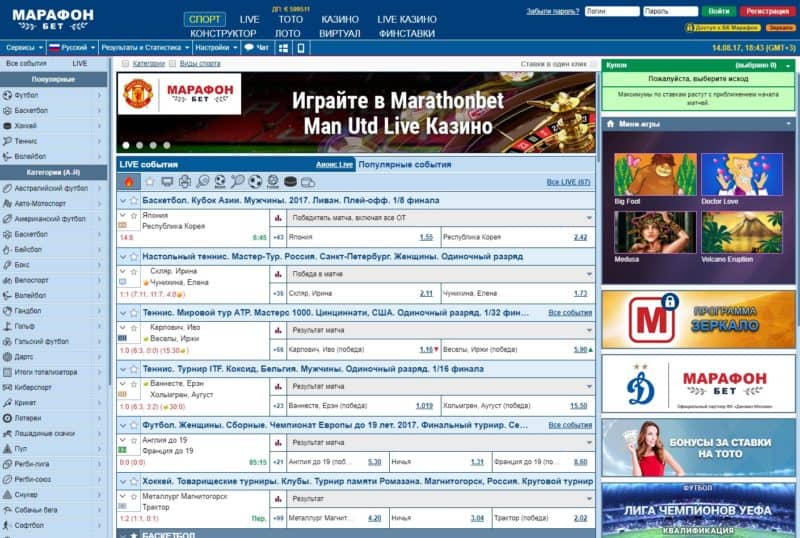This screenshot has width=800, height=538.
Task: Select the second banner carousel dot
Action: 140,145
